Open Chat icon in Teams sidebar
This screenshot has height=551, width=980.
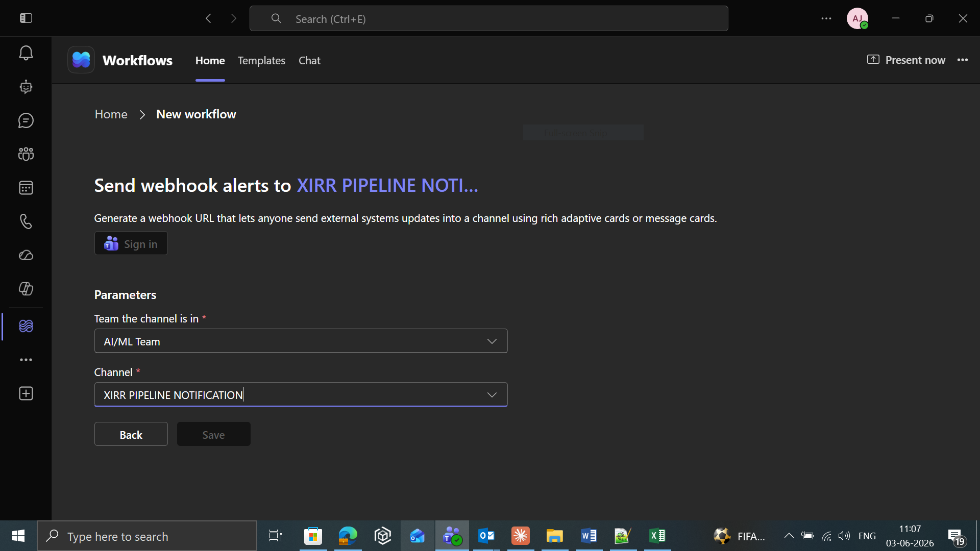click(x=26, y=120)
